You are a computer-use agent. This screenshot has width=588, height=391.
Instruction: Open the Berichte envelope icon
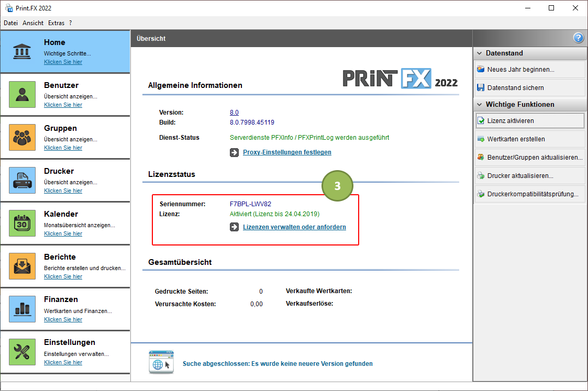[22, 266]
